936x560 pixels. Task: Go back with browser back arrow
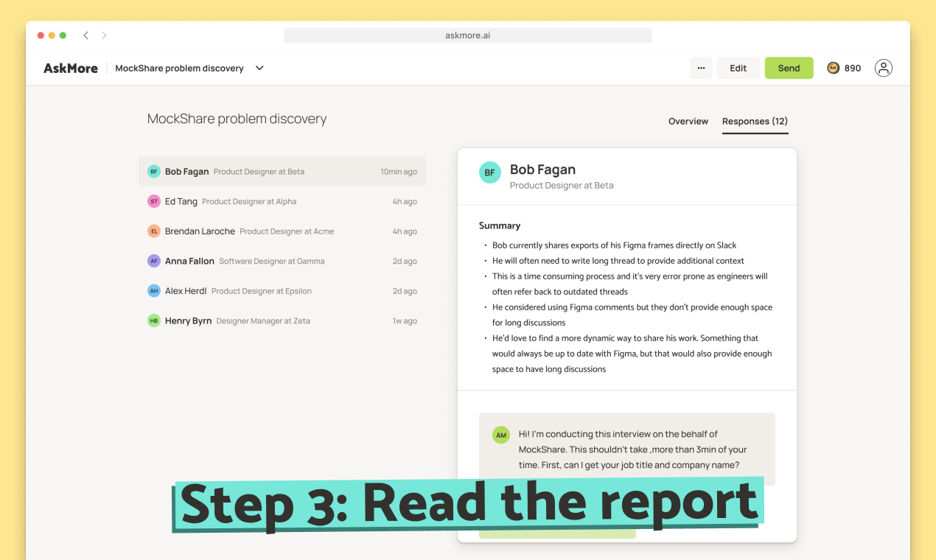click(85, 35)
